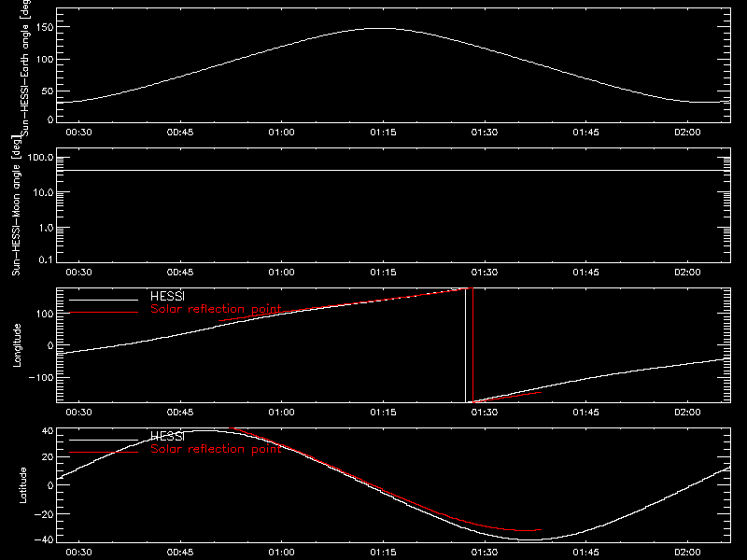
Task: Pick the 0.1 tick on Moon angle axis
Action: (x=46, y=259)
